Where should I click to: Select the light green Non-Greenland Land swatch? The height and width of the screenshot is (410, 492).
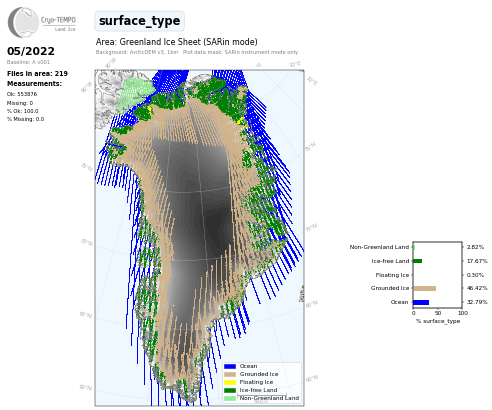click(230, 398)
